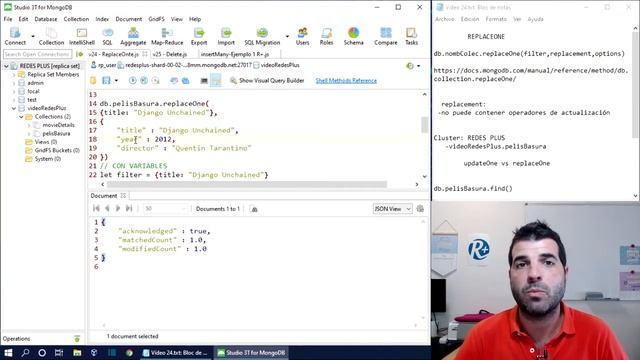Open Connect dropdown arrow
Viewport: 640px width, 360px height.
33,36
